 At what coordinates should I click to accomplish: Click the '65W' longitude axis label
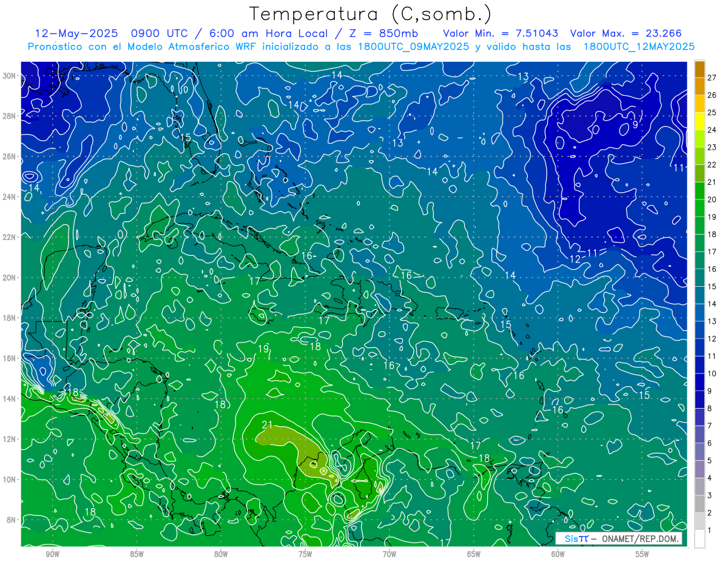tap(474, 555)
